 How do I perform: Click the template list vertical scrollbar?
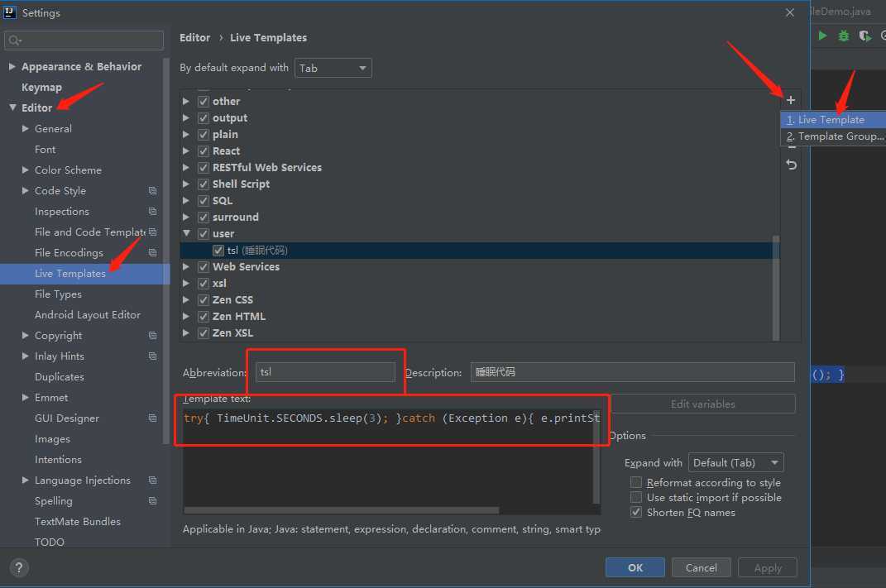(x=776, y=287)
